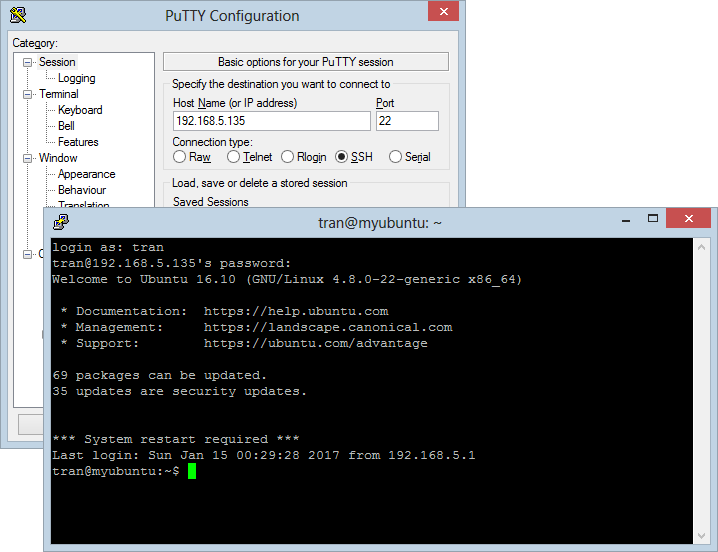Click the landscape.canonical.com URL in terminal

328,328
